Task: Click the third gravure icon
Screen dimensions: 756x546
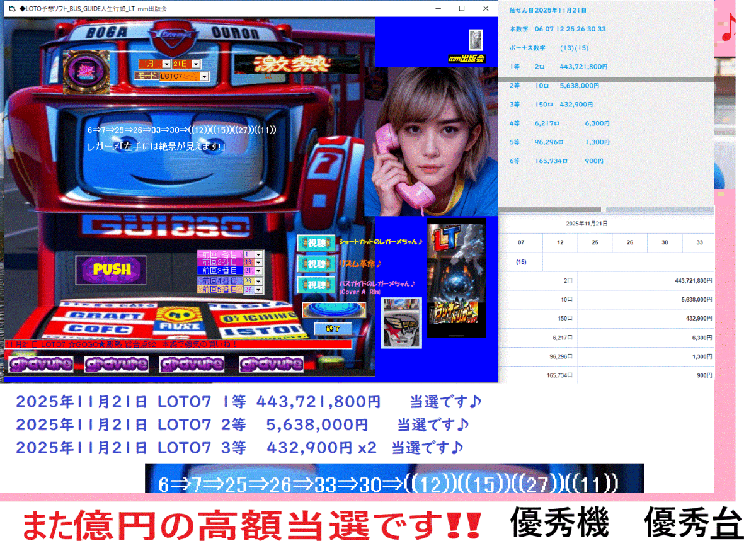Action: [x=192, y=364]
